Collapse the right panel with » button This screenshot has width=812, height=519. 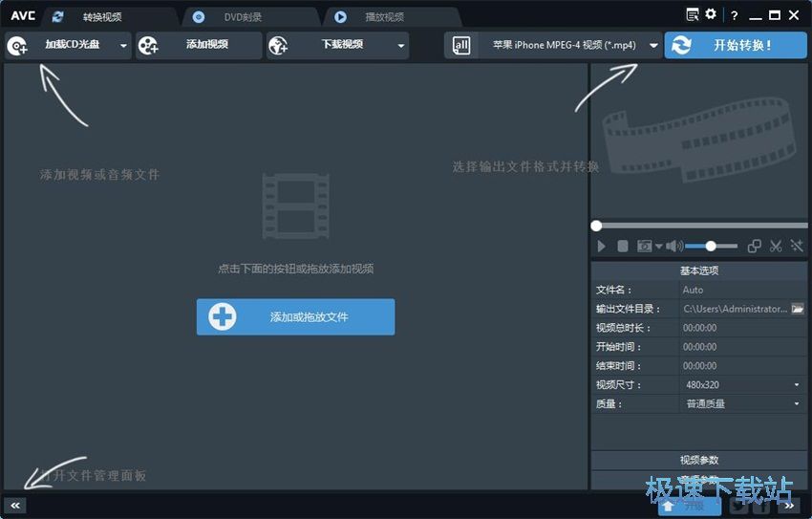pyautogui.click(x=789, y=506)
